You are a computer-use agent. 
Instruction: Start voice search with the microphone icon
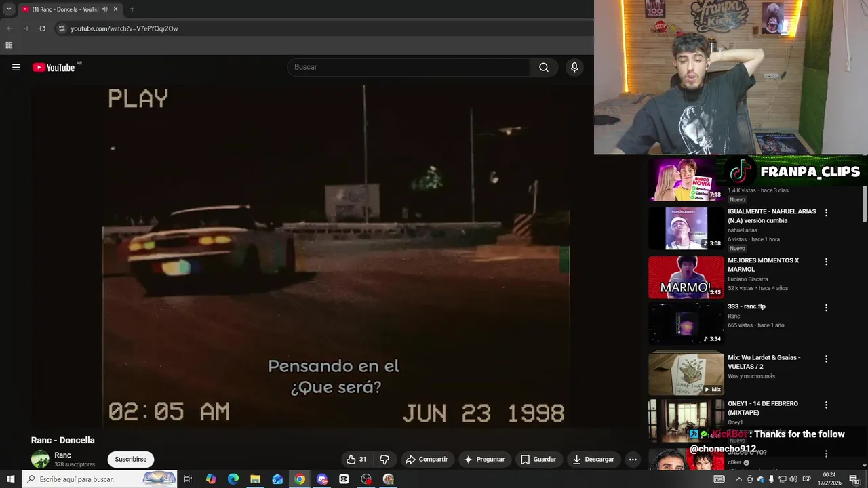coord(574,67)
